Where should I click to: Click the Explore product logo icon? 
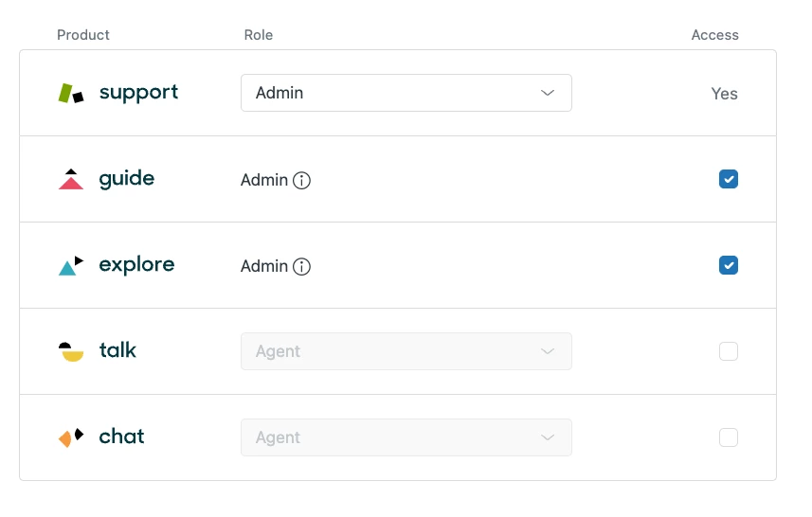[71, 266]
